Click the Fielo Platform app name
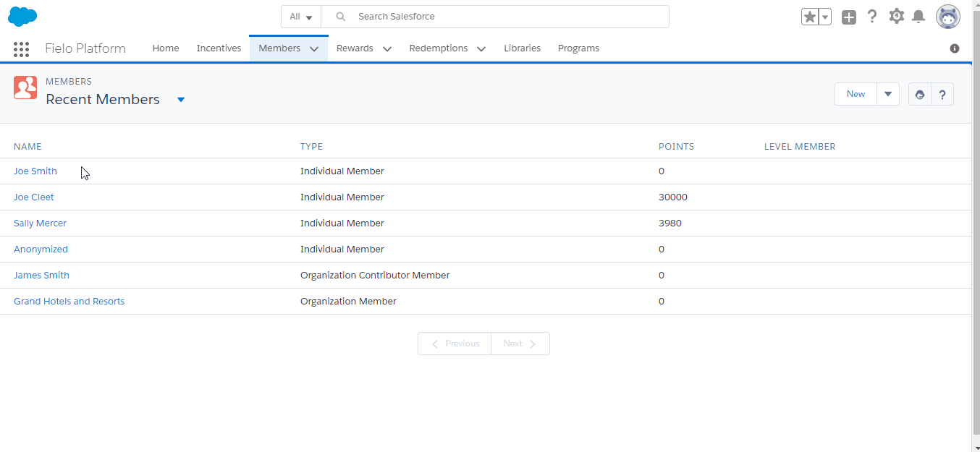This screenshot has width=980, height=452. click(x=85, y=48)
